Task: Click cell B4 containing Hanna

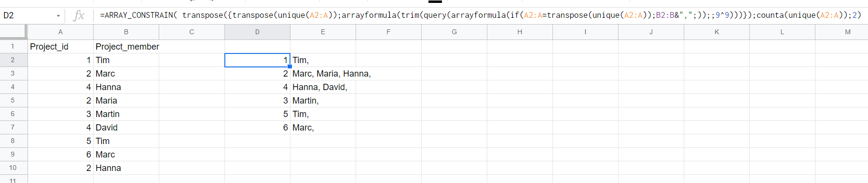Action: pos(126,87)
